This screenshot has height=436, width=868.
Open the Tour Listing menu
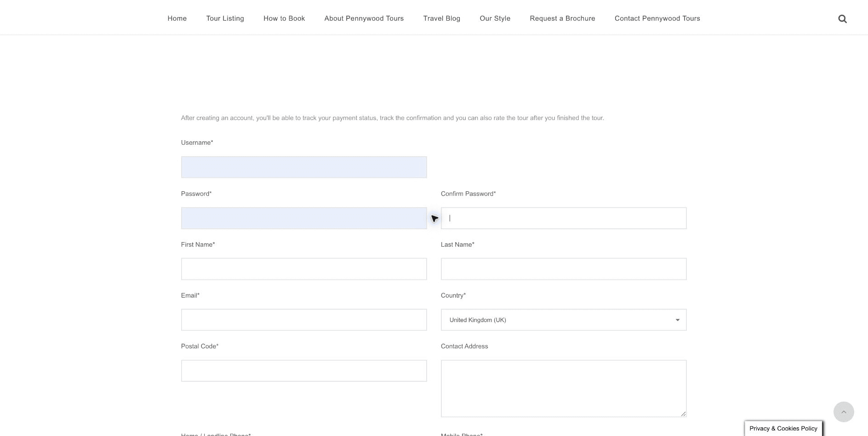(225, 18)
